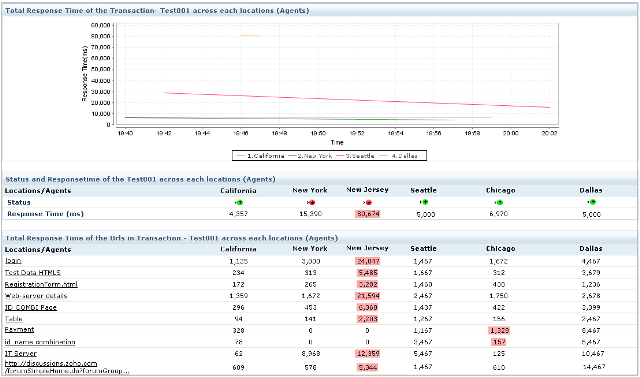Click California login value 1,125

[238, 261]
